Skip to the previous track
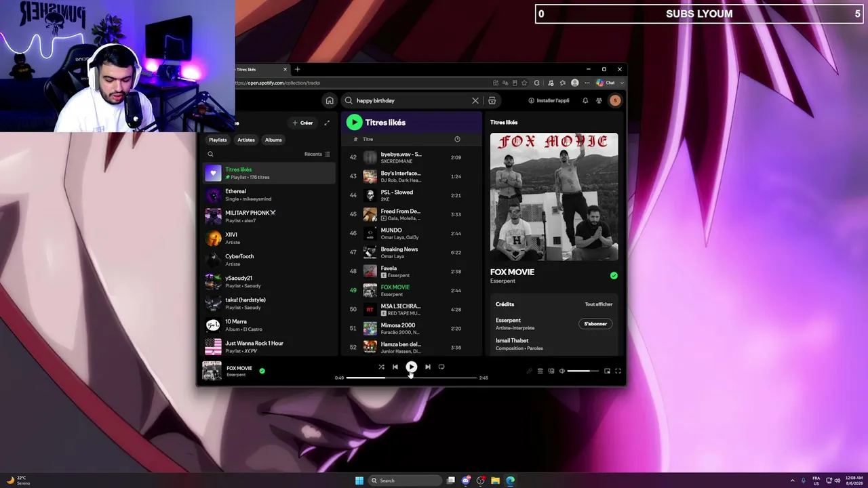The width and height of the screenshot is (868, 488). coord(395,367)
